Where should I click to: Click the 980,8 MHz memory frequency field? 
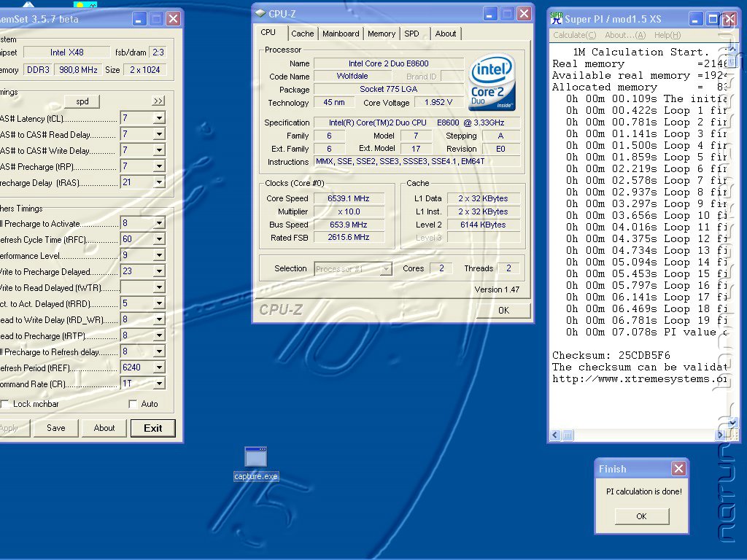point(78,69)
